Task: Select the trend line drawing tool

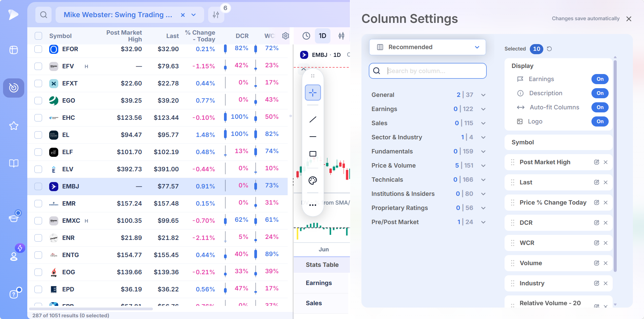Action: point(313,119)
